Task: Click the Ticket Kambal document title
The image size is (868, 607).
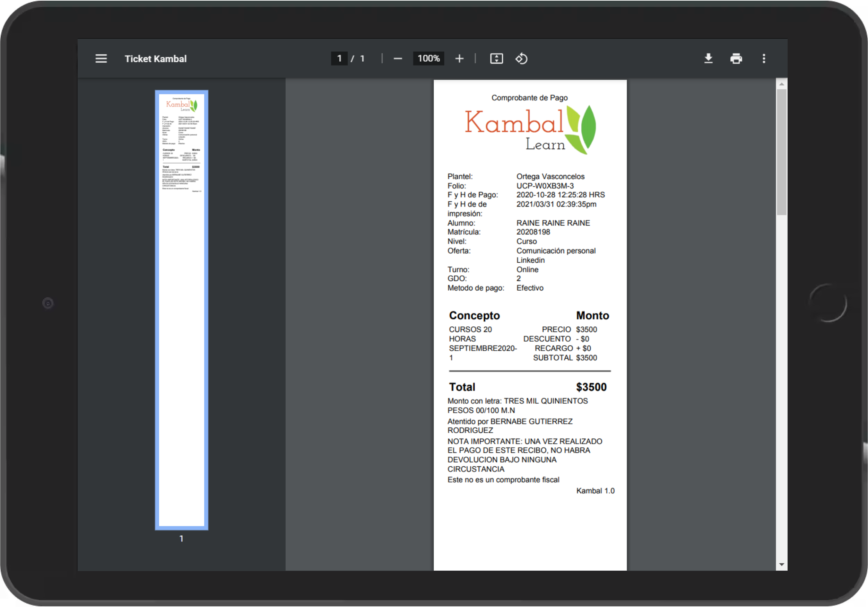Action: pyautogui.click(x=156, y=59)
